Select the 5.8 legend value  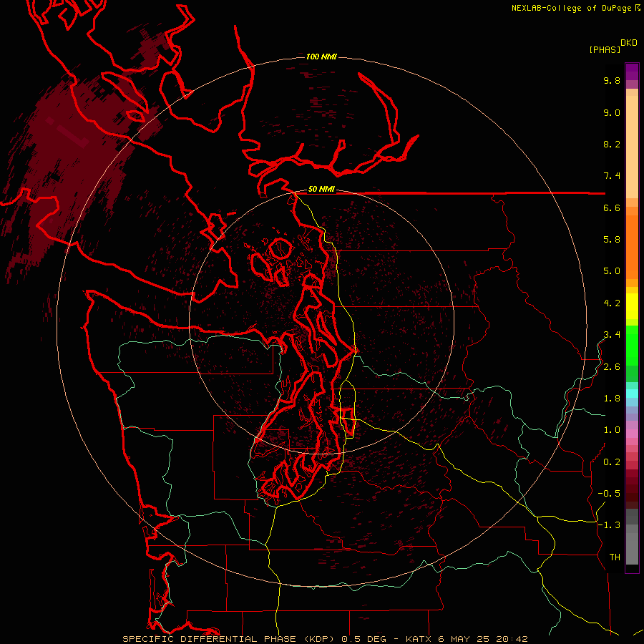click(x=612, y=240)
